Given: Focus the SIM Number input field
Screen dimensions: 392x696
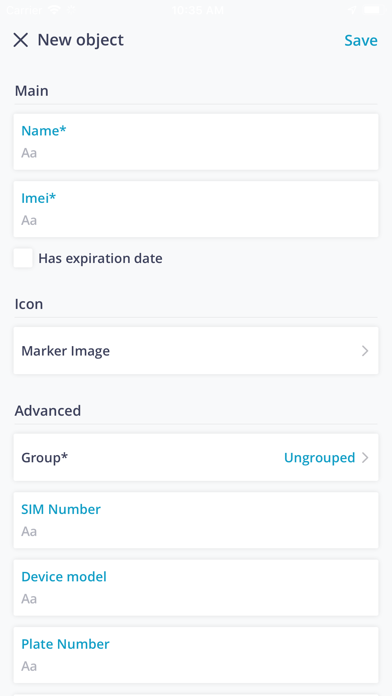Looking at the screenshot, I should point(196,520).
